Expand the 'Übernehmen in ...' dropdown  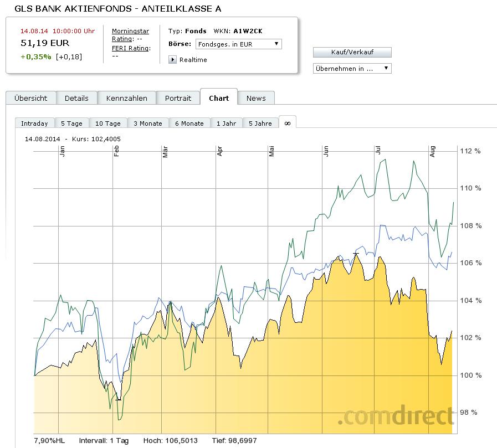coord(352,69)
